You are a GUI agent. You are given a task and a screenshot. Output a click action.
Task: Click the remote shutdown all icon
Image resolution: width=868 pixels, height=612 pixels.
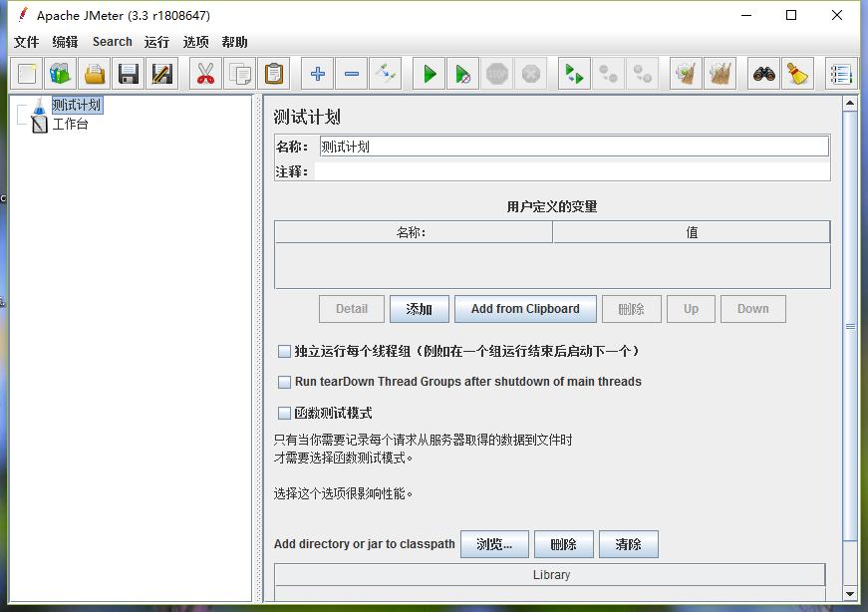pyautogui.click(x=642, y=74)
